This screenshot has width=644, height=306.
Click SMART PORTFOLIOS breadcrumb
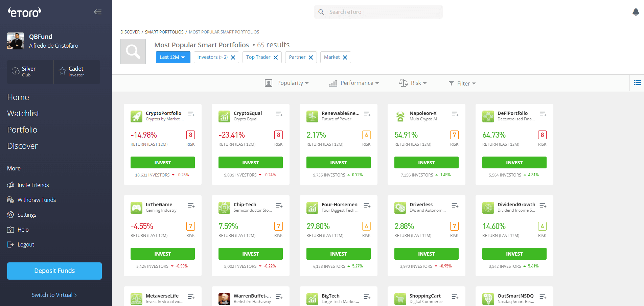164,32
